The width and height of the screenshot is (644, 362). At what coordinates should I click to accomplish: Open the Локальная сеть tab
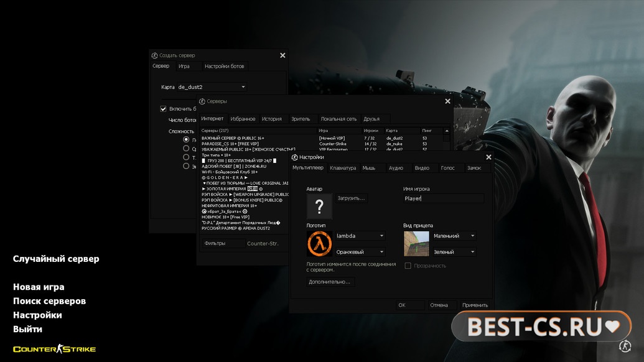tap(339, 119)
